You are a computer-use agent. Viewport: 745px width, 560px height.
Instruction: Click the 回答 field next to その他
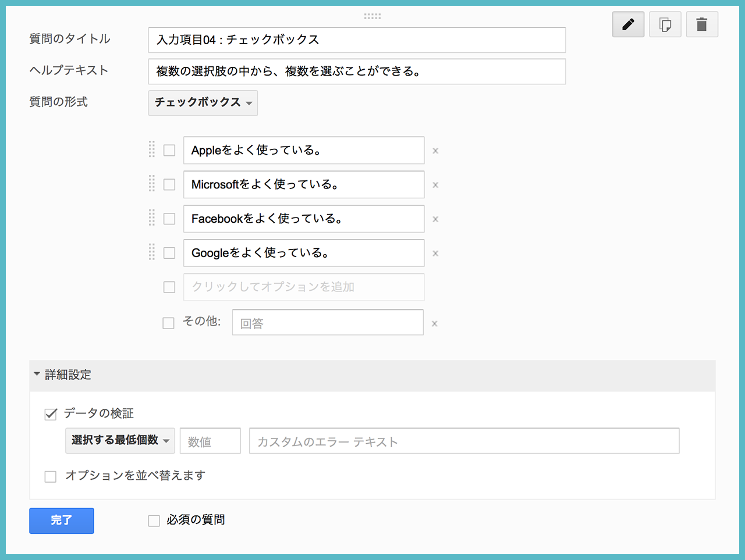tap(328, 323)
